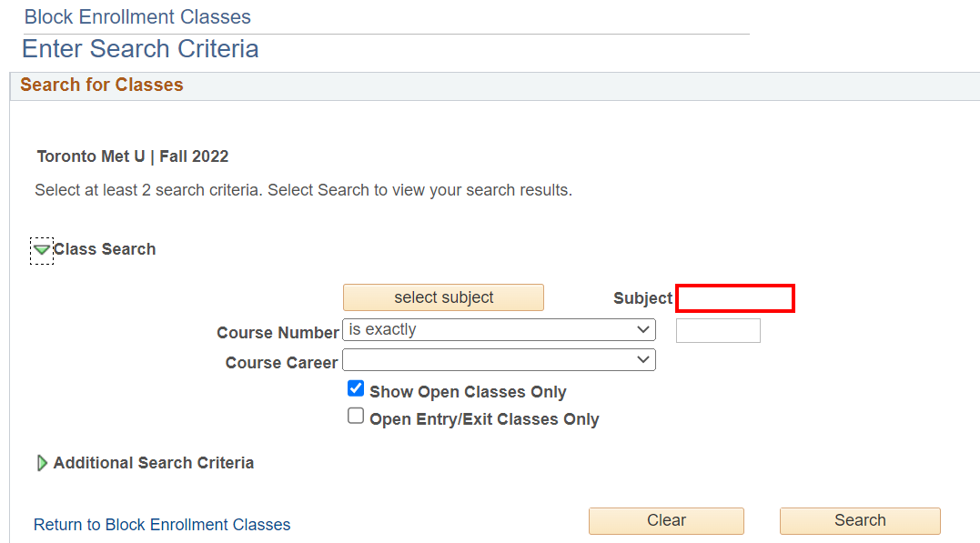980x543 pixels.
Task: Click the Additional Search Criteria label text
Action: click(x=154, y=463)
